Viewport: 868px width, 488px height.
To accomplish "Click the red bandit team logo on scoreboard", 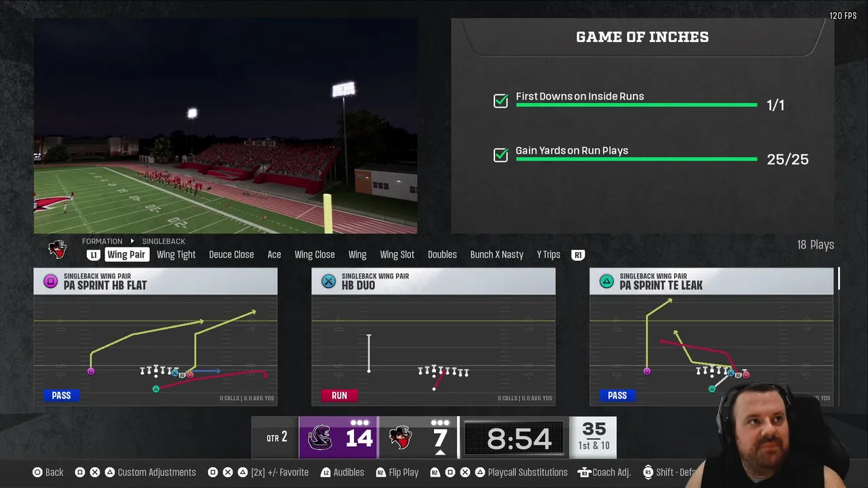I will 401,438.
